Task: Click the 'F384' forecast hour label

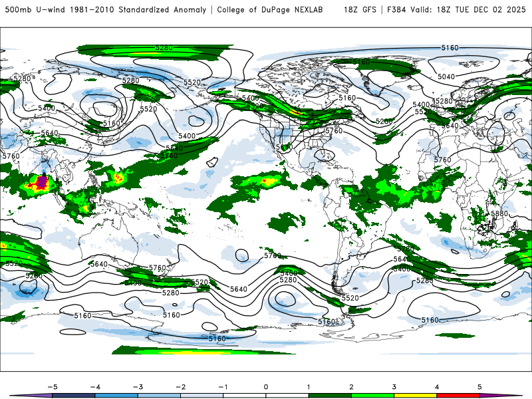Action: (396, 9)
